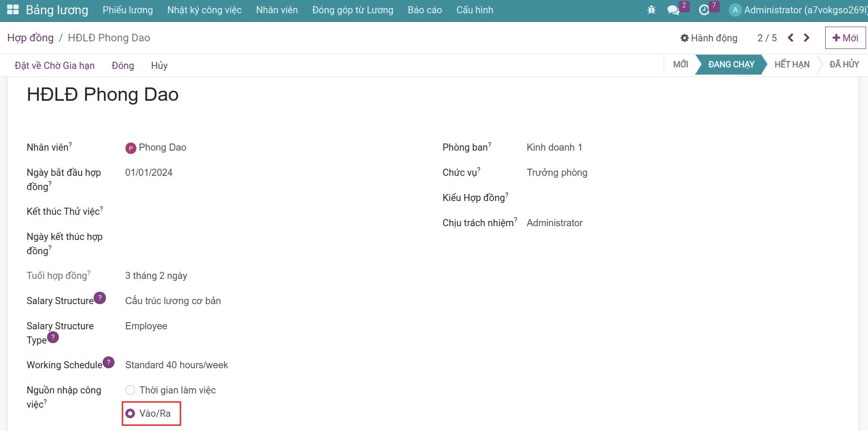Click the Salary Structure help question mark
868x431 pixels.
[100, 298]
